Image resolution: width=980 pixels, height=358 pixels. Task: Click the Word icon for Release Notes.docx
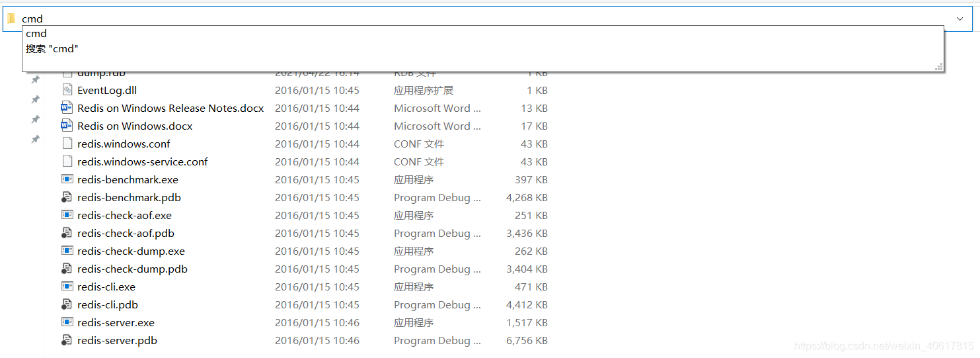point(67,108)
